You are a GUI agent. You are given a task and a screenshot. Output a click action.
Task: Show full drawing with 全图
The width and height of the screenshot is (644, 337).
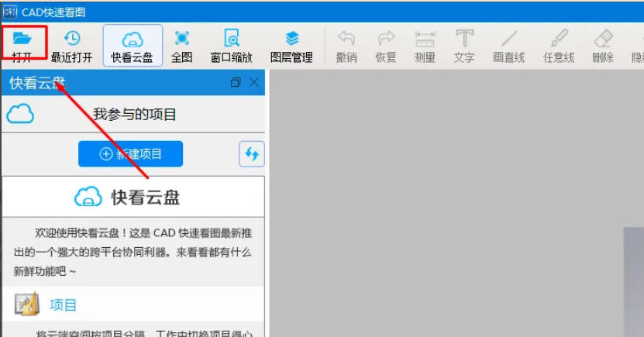[181, 46]
